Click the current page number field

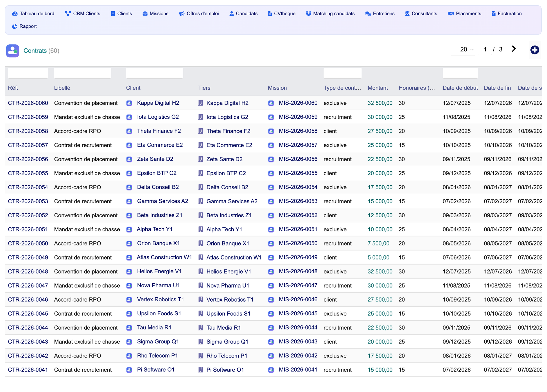tap(485, 49)
